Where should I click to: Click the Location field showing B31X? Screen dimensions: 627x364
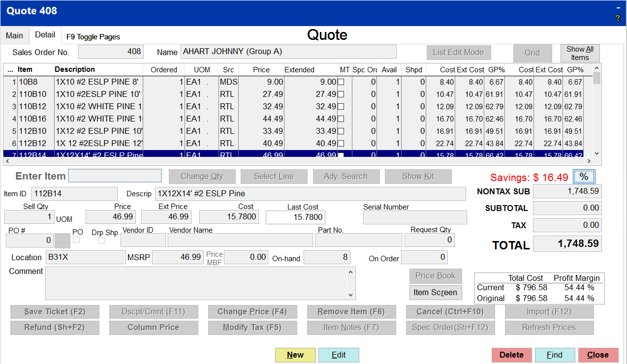click(x=86, y=257)
